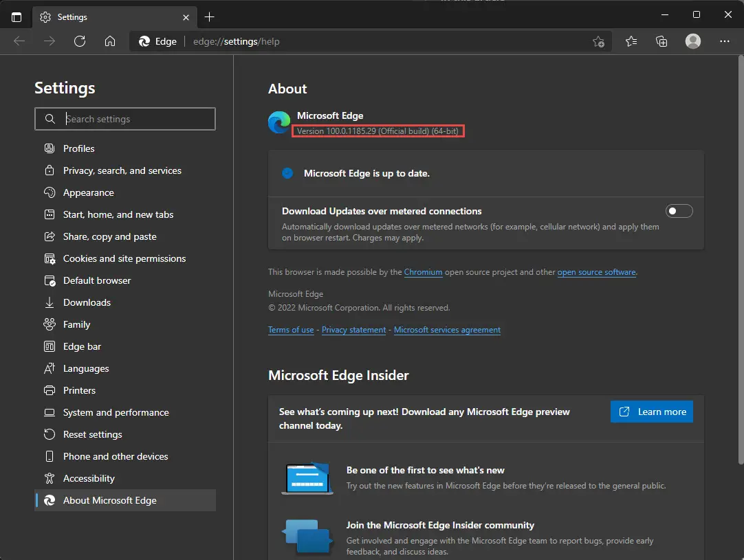This screenshot has height=560, width=744.
Task: Refresh the current page
Action: pyautogui.click(x=80, y=41)
